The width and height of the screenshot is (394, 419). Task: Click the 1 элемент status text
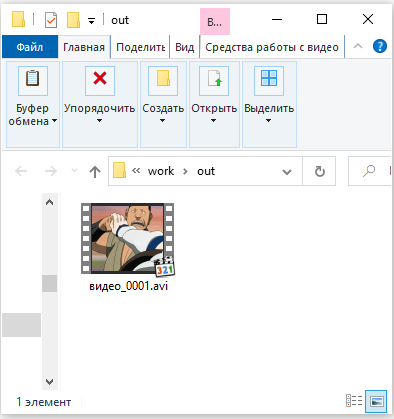(x=44, y=402)
